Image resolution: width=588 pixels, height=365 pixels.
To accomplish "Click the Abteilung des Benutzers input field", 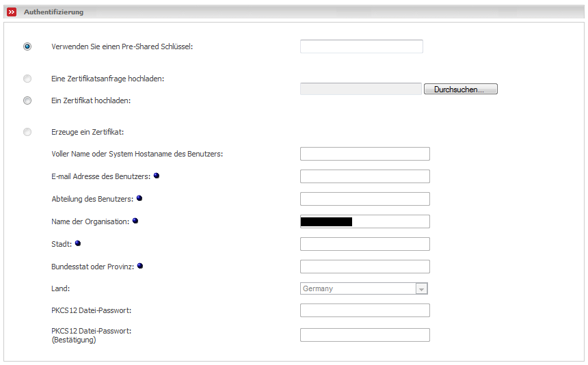I will 364,199.
